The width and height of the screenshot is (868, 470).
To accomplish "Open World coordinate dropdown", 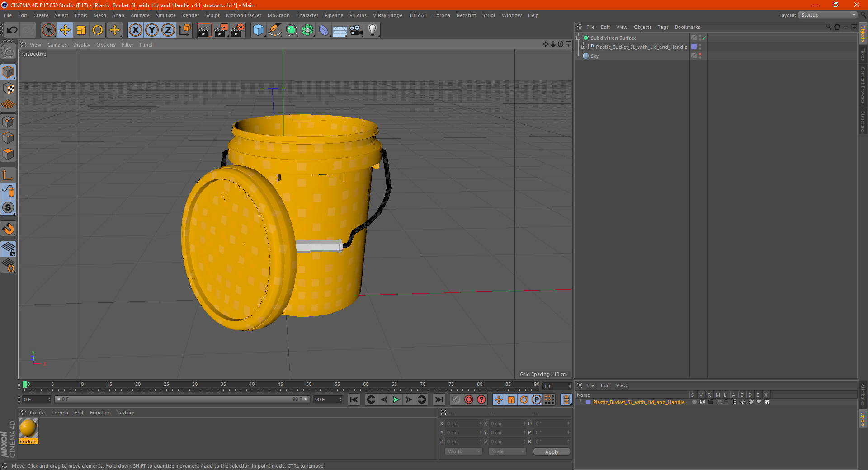I will (x=463, y=451).
